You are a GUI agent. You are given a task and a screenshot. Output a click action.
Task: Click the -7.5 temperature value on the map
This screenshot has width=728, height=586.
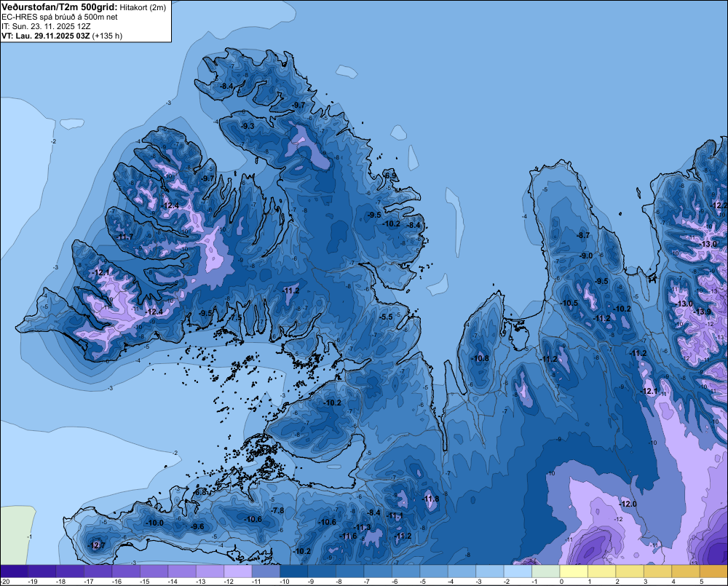[237, 318]
